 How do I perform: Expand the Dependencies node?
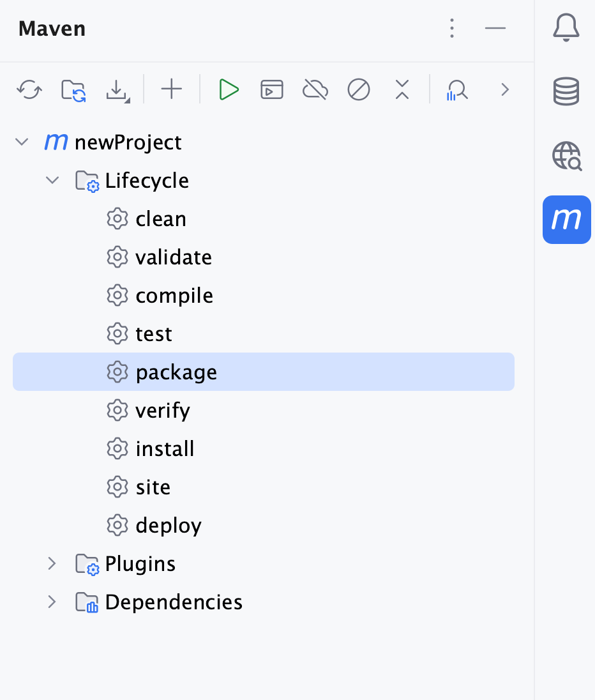(52, 602)
